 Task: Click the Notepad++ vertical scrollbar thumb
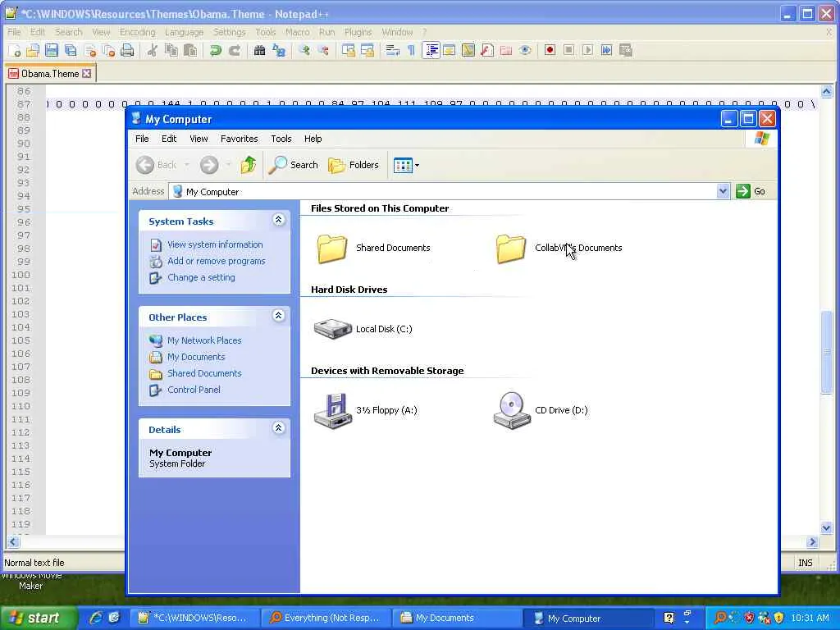click(827, 352)
